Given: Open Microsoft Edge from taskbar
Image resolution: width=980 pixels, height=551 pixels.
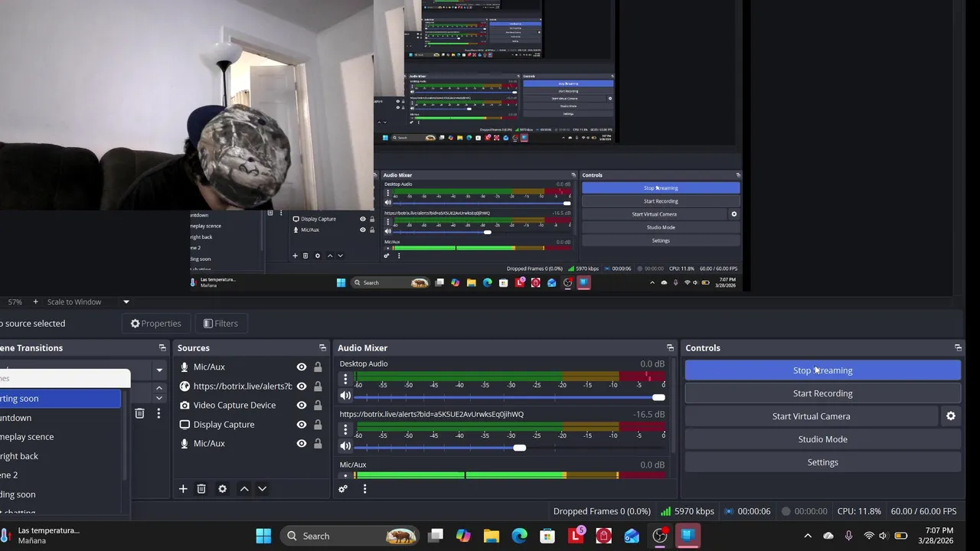Looking at the screenshot, I should click(519, 536).
